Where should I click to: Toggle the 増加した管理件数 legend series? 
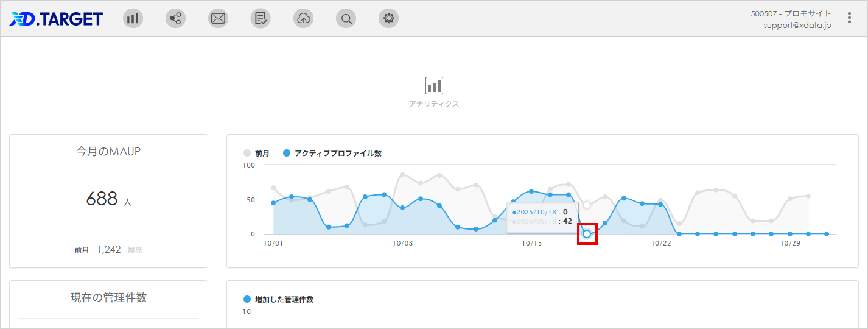(278, 300)
